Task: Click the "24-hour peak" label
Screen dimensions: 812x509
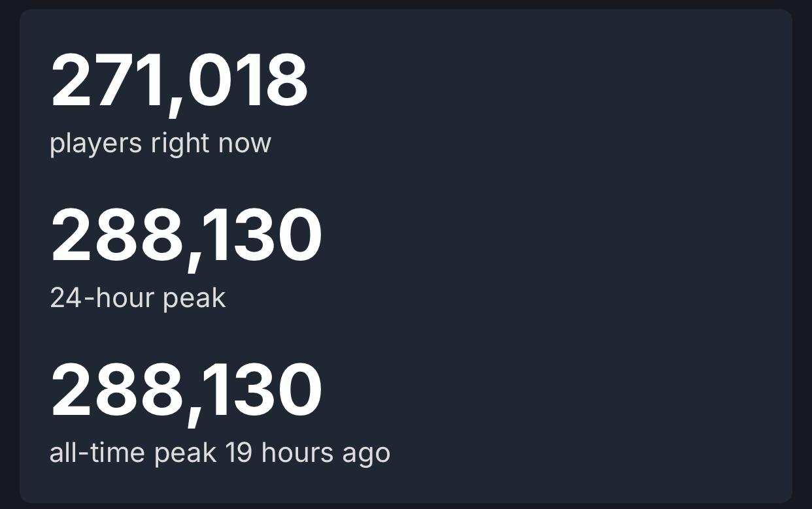Action: (137, 298)
